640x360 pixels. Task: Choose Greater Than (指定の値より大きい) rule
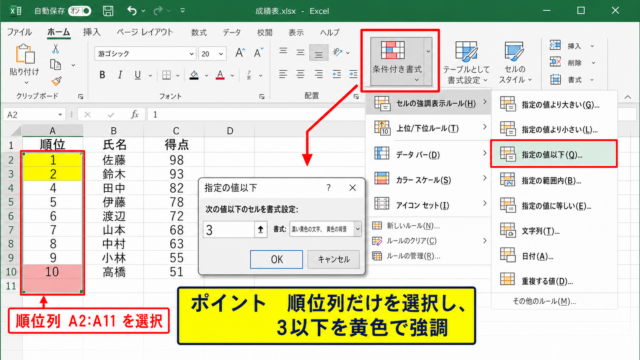click(554, 105)
